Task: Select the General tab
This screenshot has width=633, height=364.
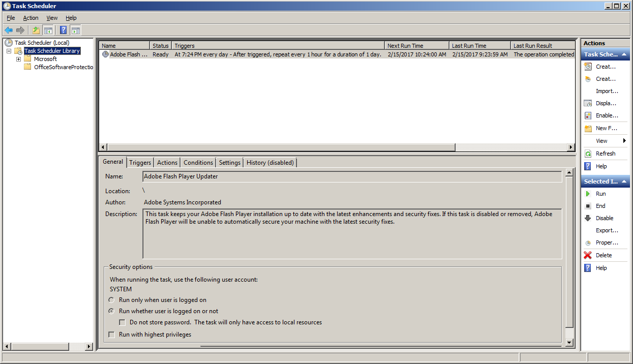Action: 113,162
